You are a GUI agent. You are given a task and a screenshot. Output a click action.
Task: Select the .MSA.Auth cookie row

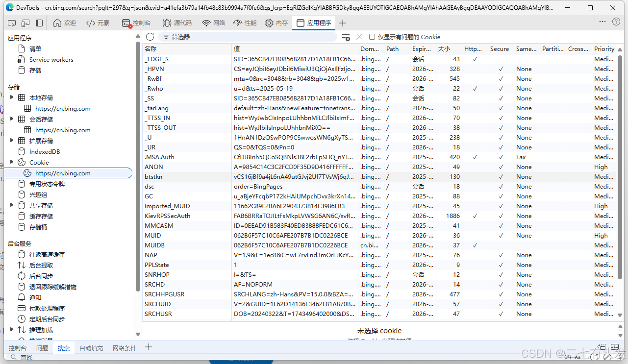379,157
